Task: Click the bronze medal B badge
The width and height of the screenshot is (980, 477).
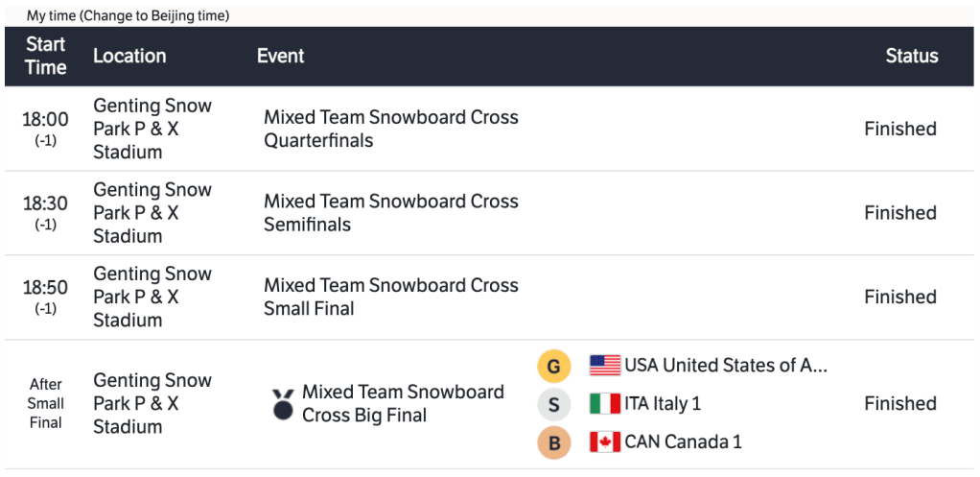Action: [553, 442]
